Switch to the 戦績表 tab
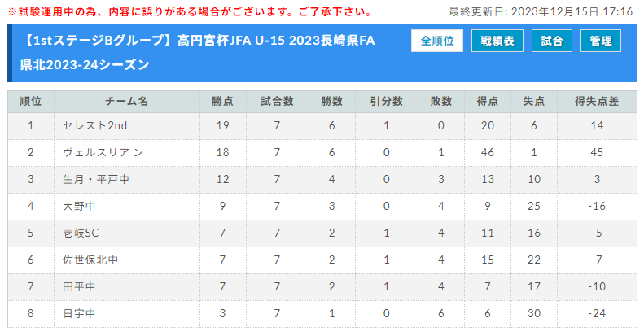The image size is (644, 336). (497, 41)
